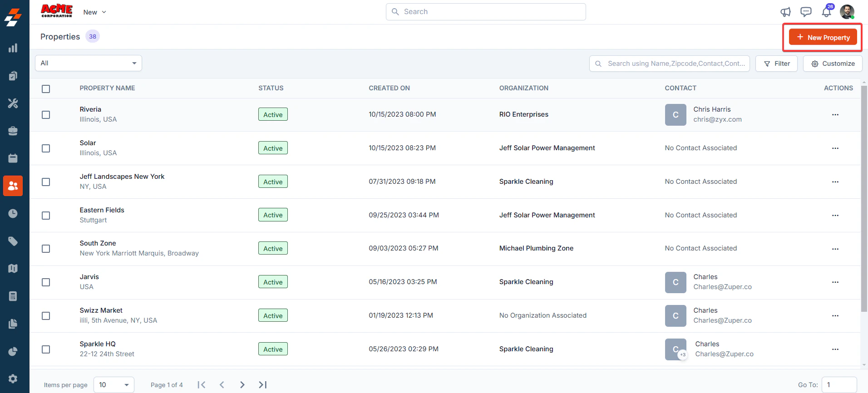Toggle the select-all checkbox in header
This screenshot has width=868, height=393.
pyautogui.click(x=46, y=89)
